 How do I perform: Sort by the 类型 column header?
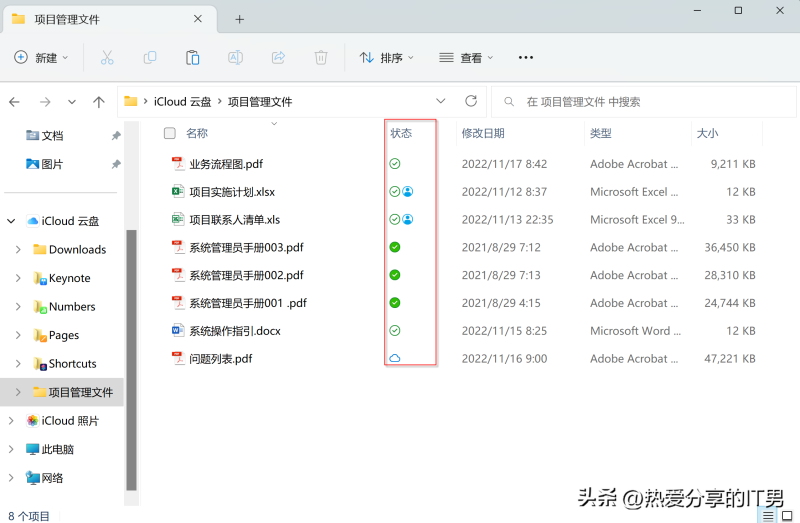[601, 133]
